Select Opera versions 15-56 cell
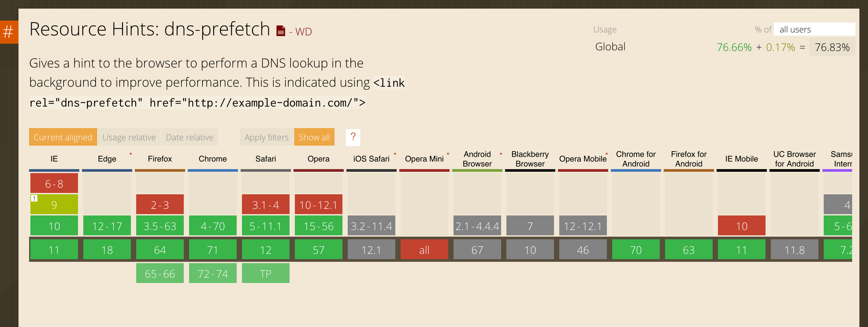868x327 pixels. 319,225
